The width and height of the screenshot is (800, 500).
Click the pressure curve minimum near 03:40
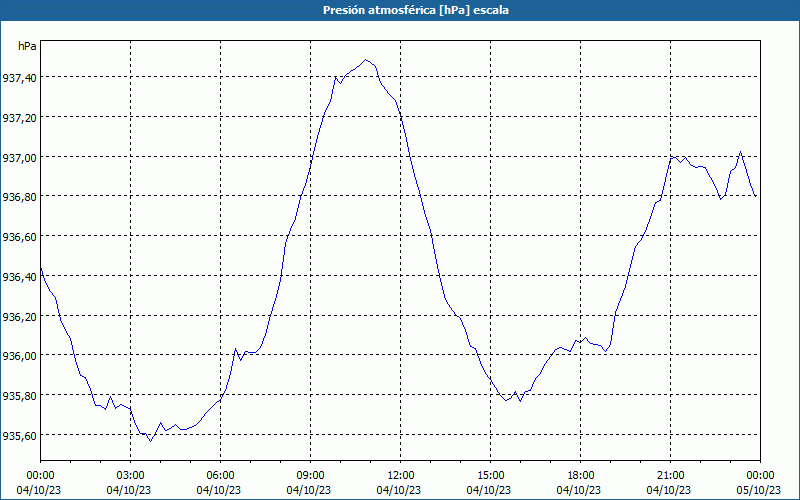click(x=150, y=441)
